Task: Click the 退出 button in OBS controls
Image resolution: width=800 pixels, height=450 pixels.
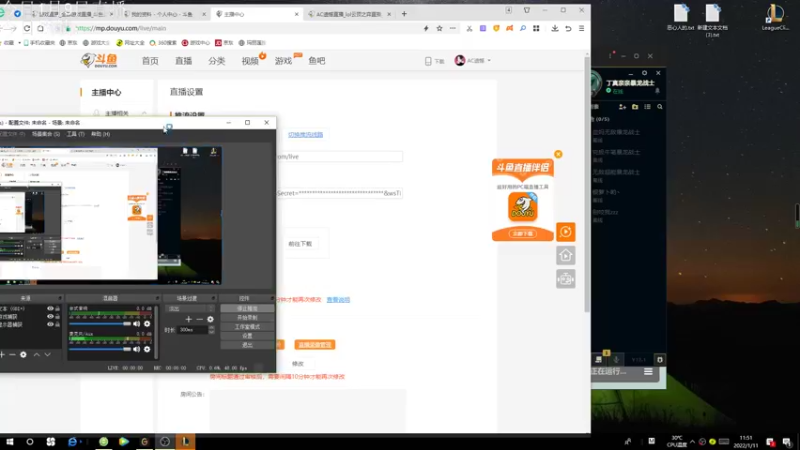Action: pos(247,345)
